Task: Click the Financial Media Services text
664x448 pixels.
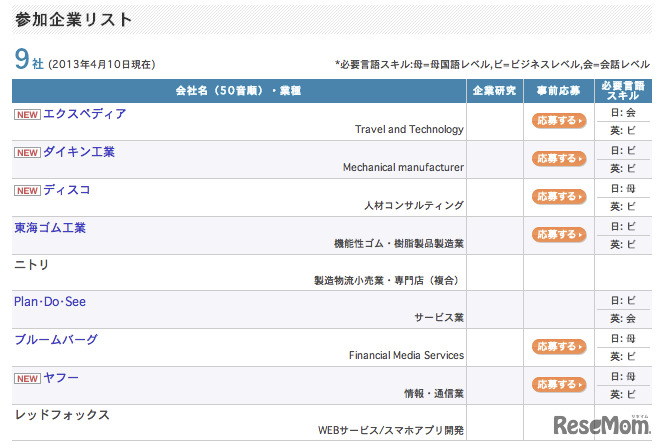Action: point(406,355)
